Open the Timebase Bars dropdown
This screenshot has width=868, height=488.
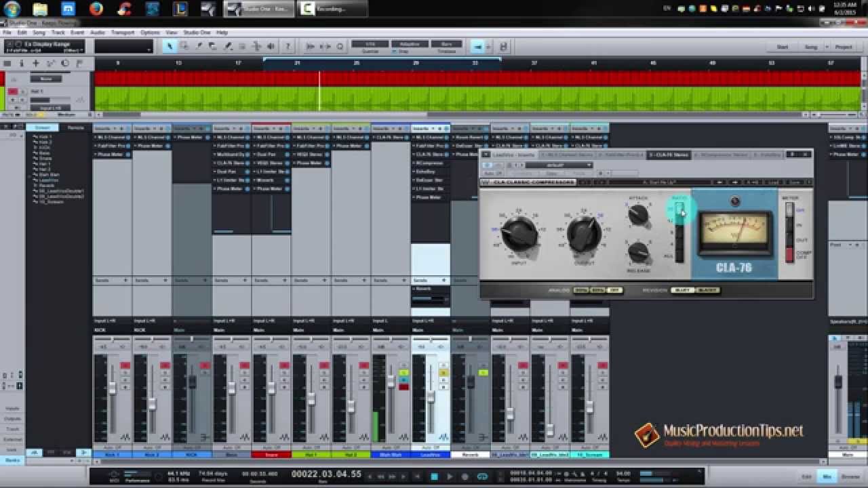click(446, 44)
